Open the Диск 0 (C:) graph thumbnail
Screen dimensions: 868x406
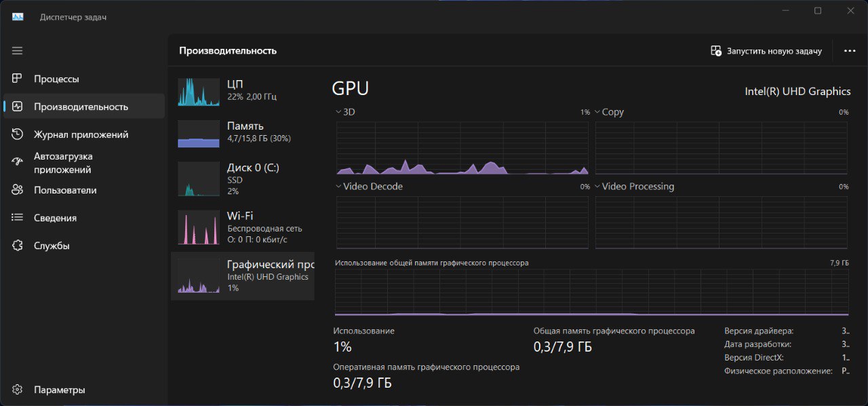tap(199, 179)
